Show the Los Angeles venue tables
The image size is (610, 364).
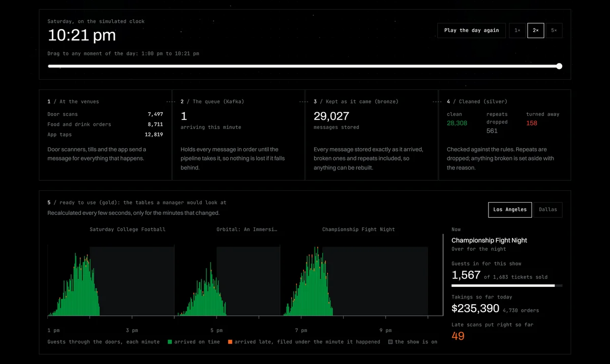510,210
